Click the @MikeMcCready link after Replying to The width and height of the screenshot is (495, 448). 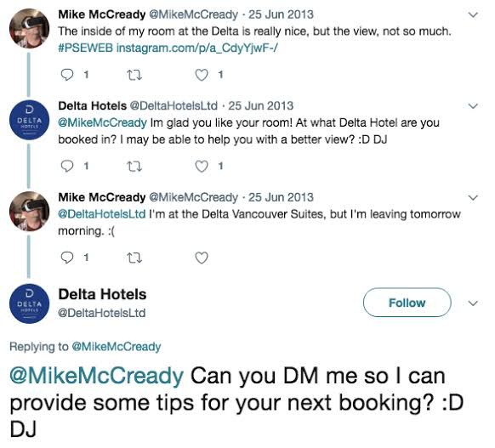117,347
